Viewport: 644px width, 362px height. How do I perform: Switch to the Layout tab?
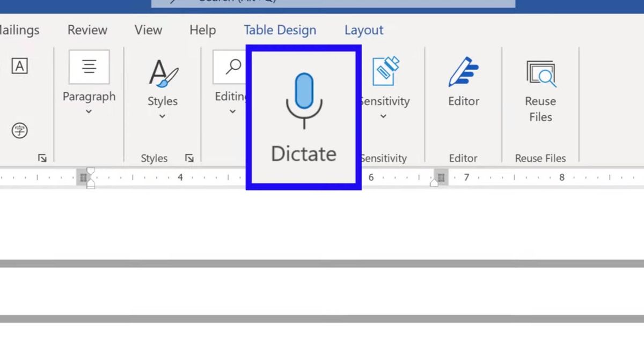point(364,30)
